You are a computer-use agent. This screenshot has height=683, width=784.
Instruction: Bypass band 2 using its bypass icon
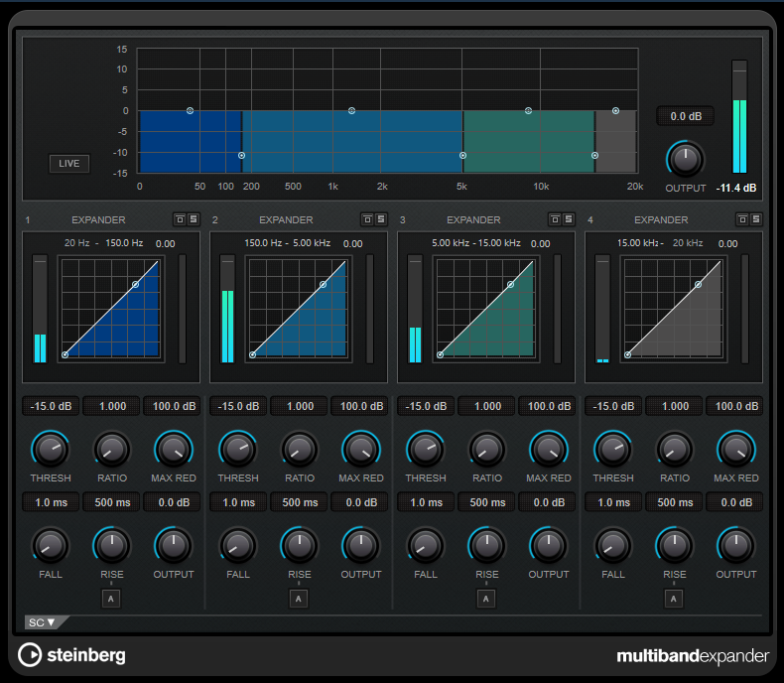367,219
